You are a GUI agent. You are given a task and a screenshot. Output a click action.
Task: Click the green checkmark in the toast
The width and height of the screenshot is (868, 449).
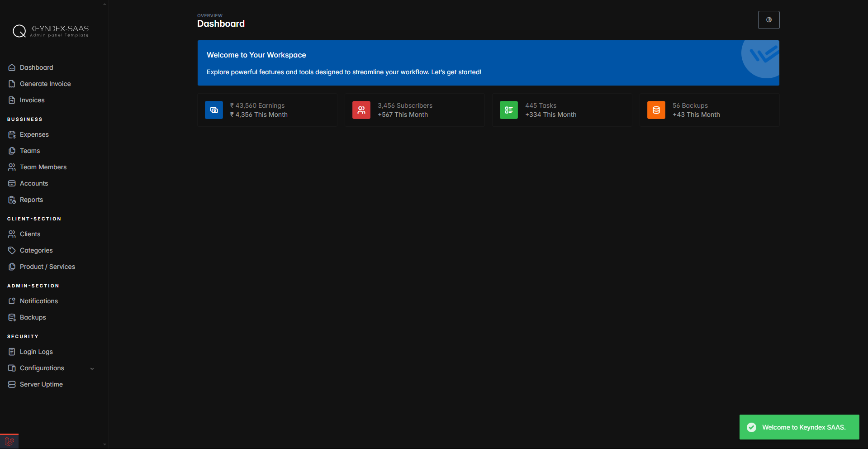click(751, 427)
